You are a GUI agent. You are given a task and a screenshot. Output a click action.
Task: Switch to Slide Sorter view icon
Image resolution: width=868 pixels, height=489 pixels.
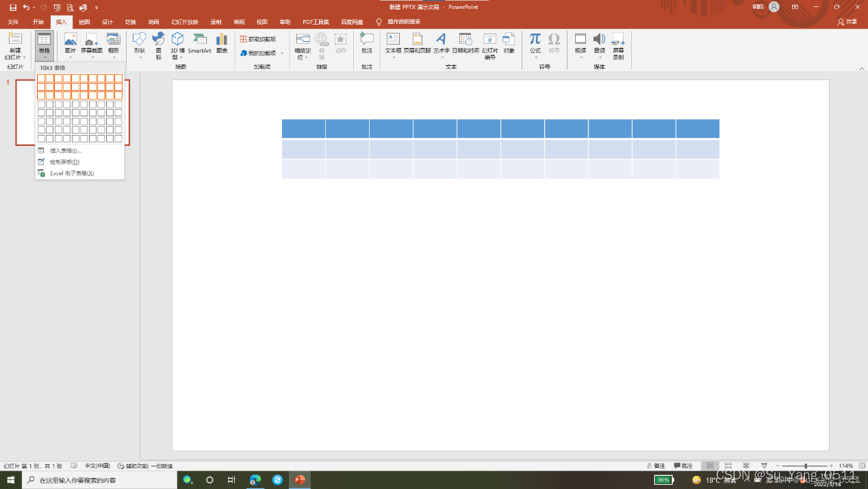click(x=728, y=466)
